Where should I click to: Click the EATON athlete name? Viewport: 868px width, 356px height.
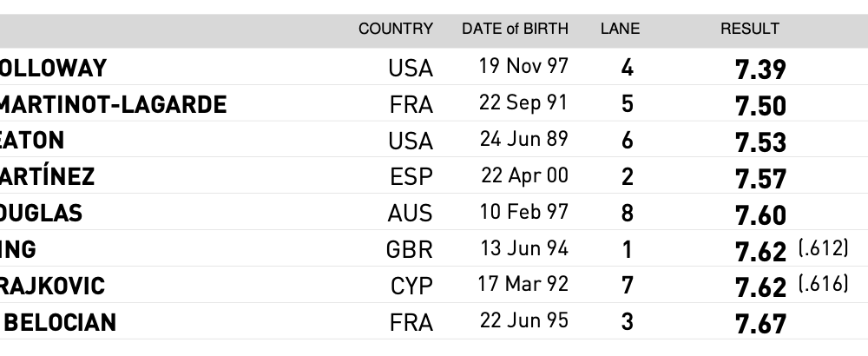tap(32, 141)
